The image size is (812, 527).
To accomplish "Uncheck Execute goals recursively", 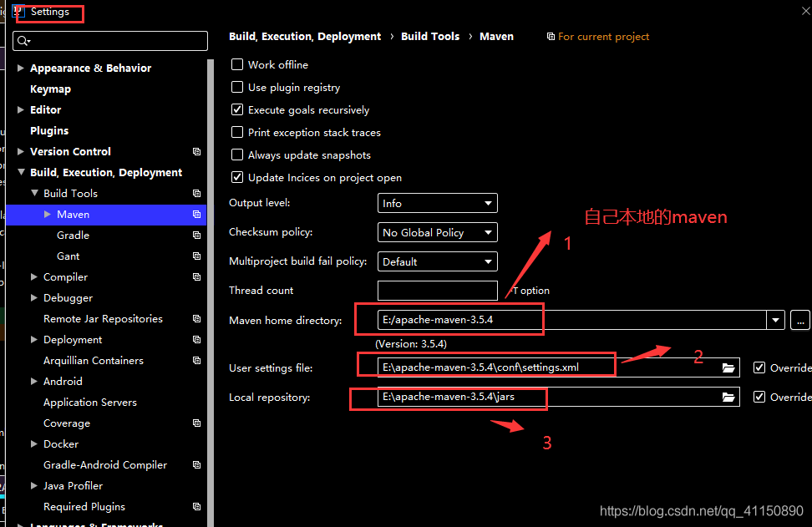I will tap(237, 110).
